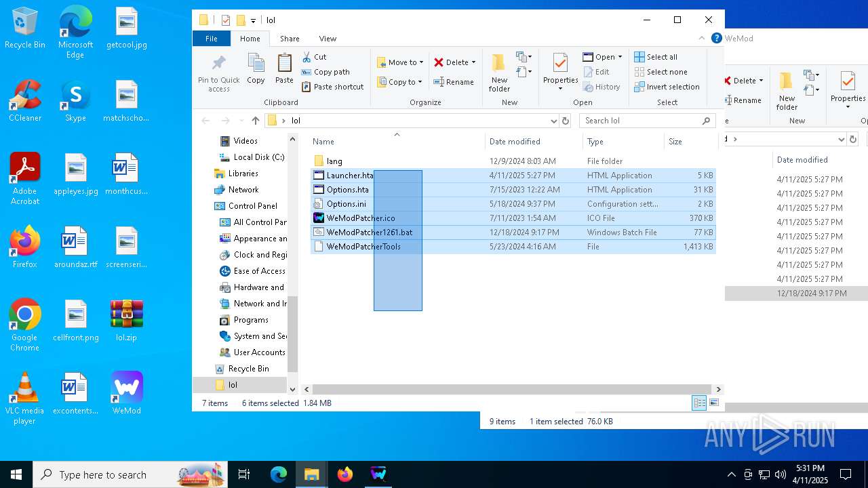Click Firefox icon in taskbar

[345, 474]
